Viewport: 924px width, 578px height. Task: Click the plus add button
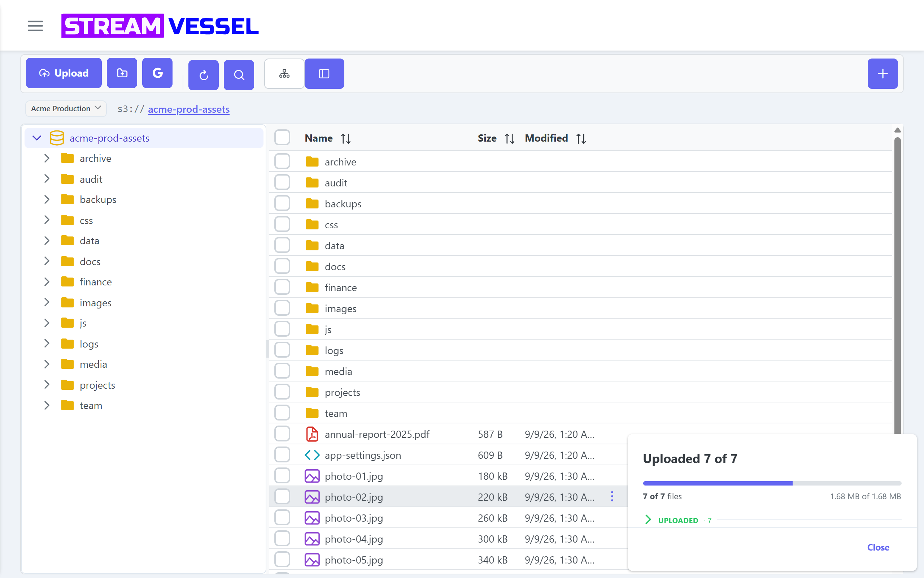pyautogui.click(x=882, y=74)
